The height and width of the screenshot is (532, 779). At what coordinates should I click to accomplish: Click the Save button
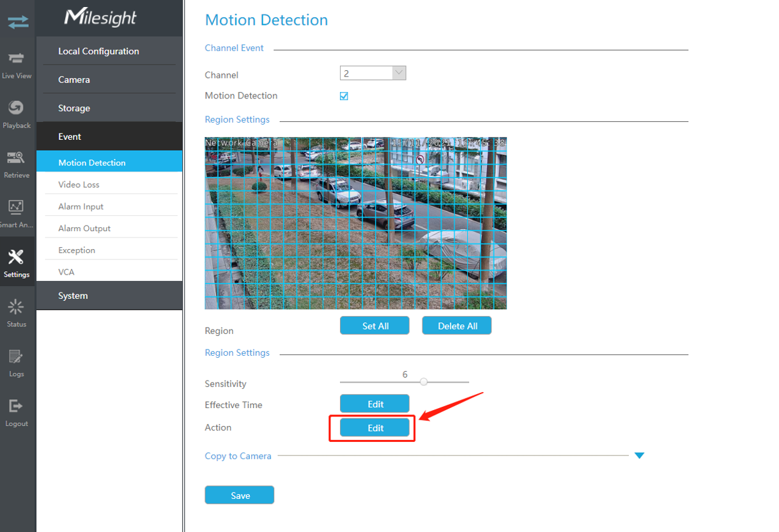coord(240,495)
